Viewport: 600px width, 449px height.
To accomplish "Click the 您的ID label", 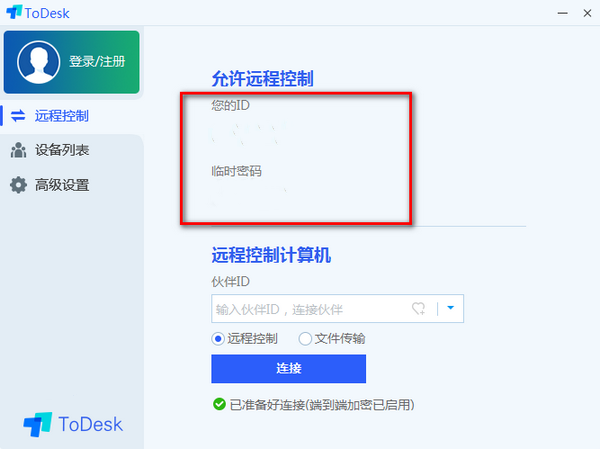I will pyautogui.click(x=230, y=105).
